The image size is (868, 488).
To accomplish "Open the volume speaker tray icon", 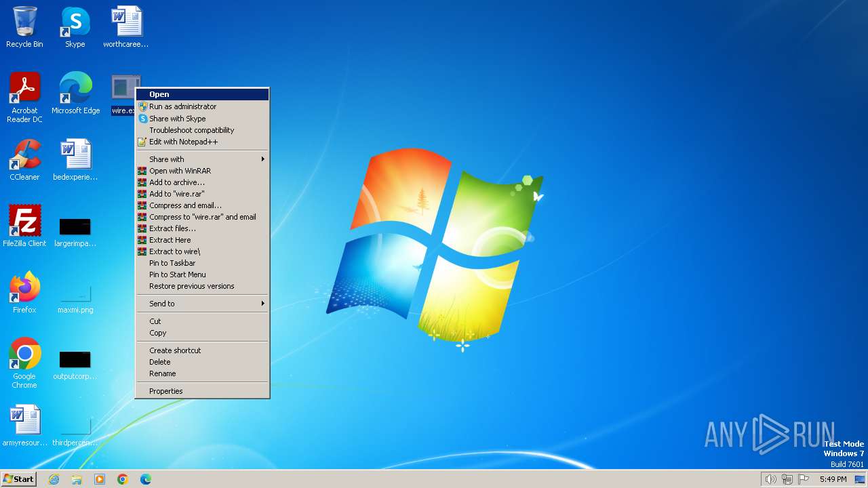I will [x=770, y=479].
